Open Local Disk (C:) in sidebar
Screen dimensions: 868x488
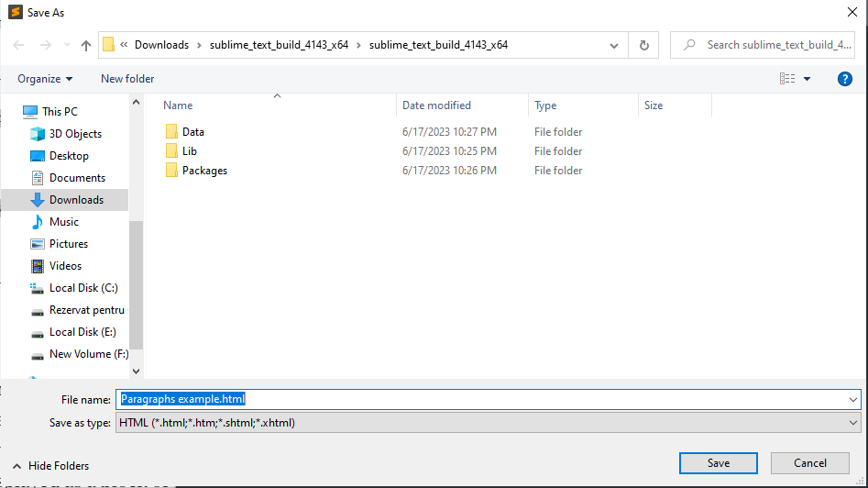(83, 288)
